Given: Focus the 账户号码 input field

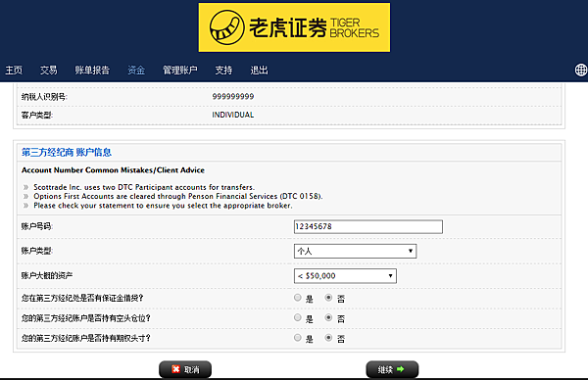Looking at the screenshot, I should [368, 226].
